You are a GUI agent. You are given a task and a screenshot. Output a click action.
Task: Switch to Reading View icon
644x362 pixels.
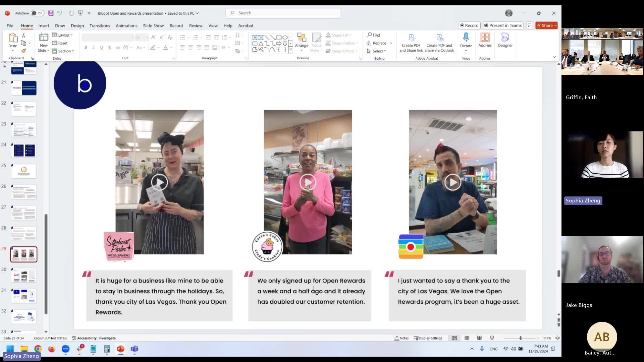pyautogui.click(x=479, y=338)
